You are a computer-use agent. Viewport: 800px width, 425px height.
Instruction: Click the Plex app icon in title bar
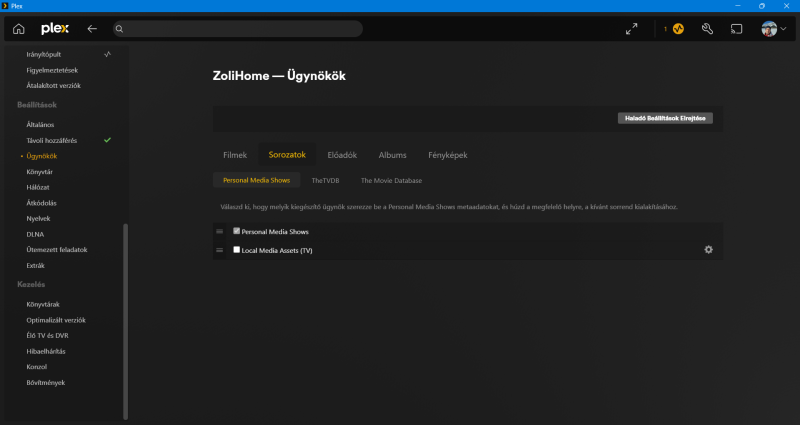coord(5,6)
